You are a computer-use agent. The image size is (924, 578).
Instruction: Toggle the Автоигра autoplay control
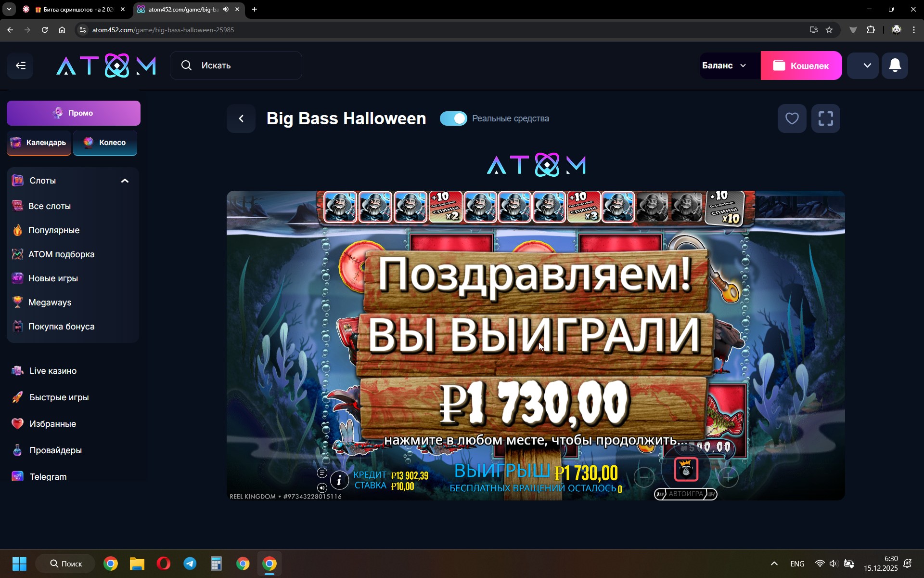tap(685, 494)
